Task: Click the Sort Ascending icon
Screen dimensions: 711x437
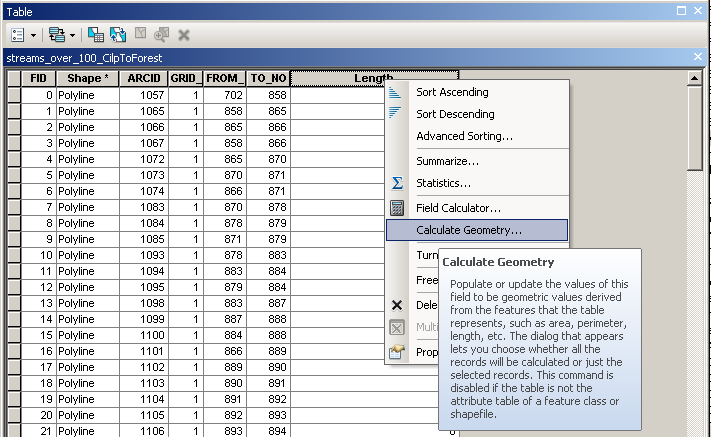Action: [396, 92]
